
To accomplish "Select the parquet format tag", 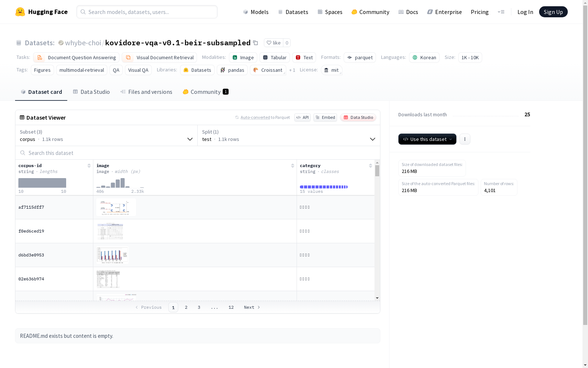I will pos(360,57).
